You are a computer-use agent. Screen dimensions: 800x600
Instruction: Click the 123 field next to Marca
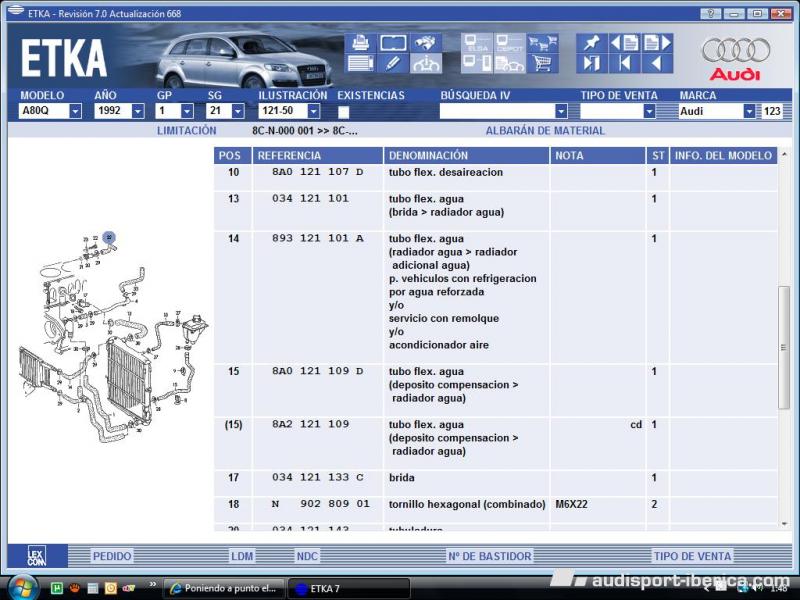771,111
